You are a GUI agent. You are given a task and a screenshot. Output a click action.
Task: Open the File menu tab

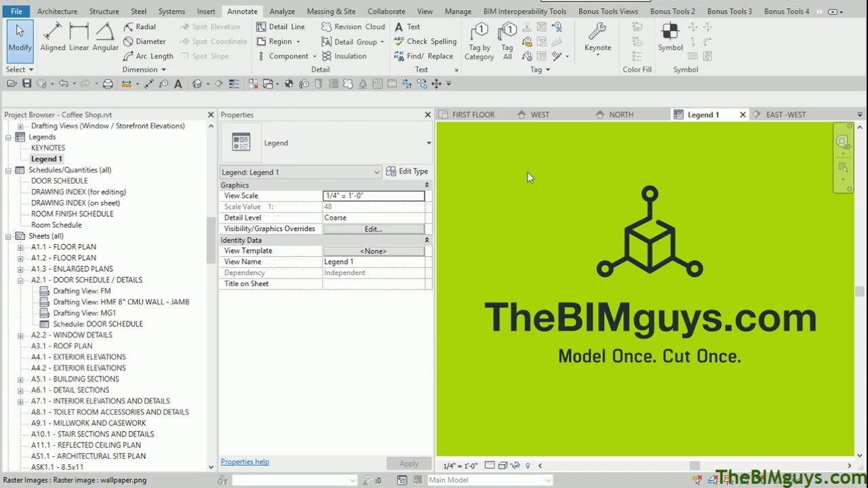(x=16, y=12)
